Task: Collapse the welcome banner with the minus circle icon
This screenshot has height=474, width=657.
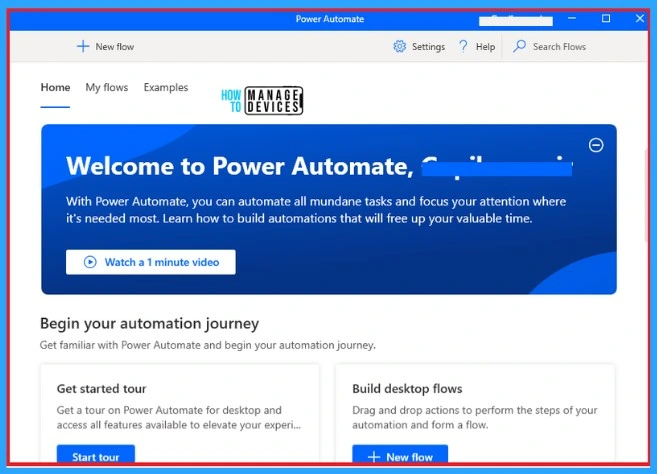Action: (596, 145)
